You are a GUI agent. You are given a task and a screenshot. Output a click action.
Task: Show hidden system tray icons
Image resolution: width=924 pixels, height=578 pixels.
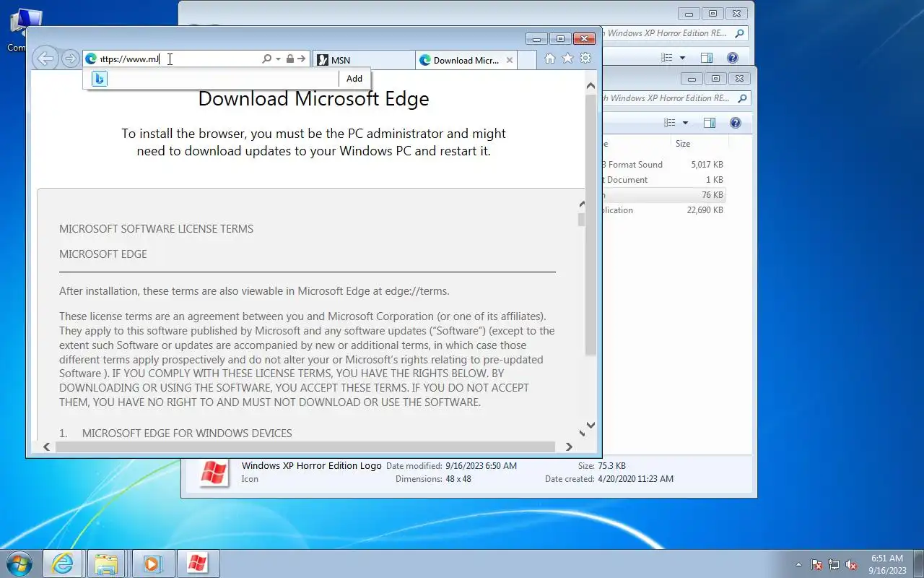point(798,564)
